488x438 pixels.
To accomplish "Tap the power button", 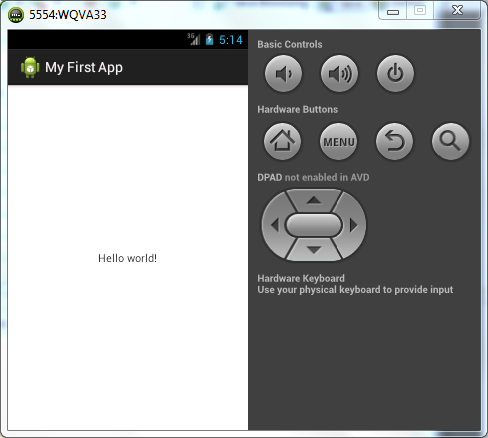I will coord(395,73).
